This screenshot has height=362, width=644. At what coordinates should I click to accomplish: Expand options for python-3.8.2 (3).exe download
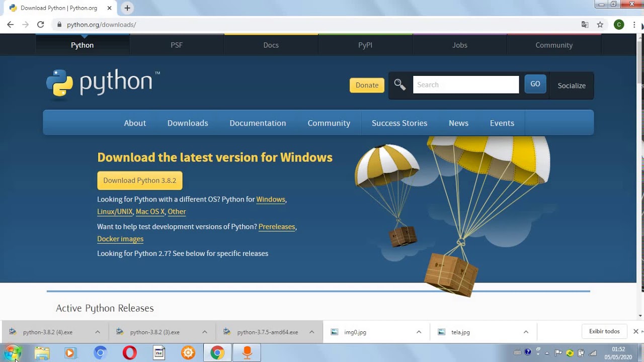pyautogui.click(x=205, y=332)
